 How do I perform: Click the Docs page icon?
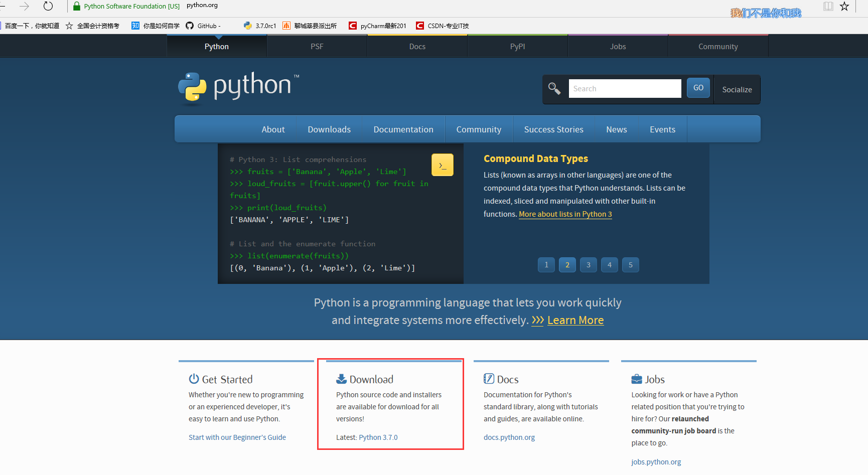point(489,379)
